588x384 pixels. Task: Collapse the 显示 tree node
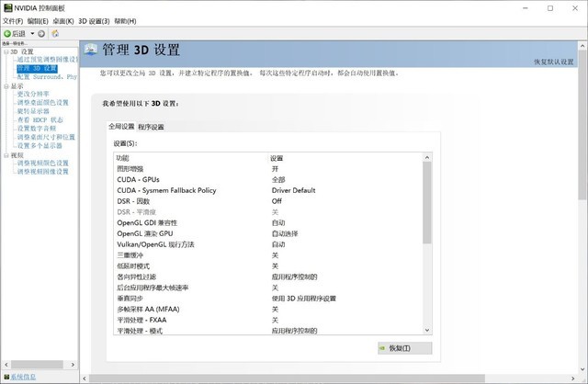point(6,86)
